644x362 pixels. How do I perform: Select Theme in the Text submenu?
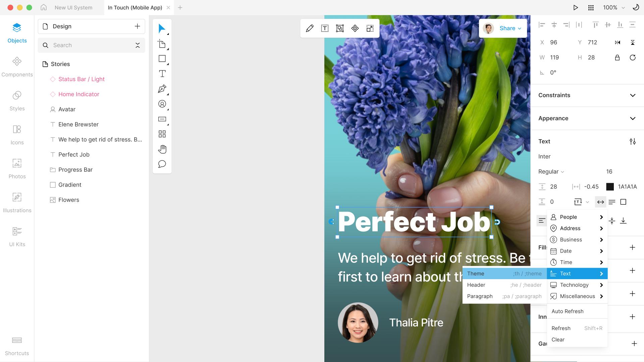pyautogui.click(x=504, y=274)
